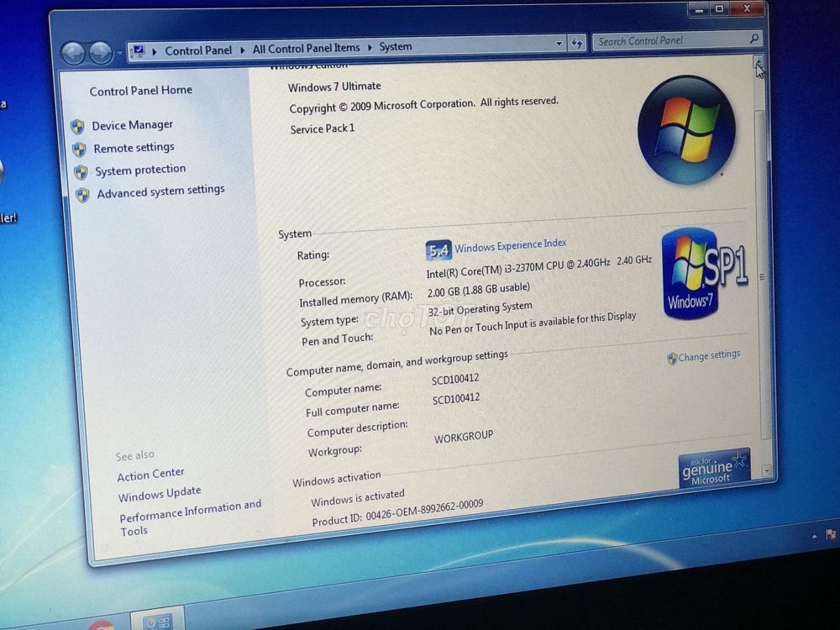The image size is (840, 630).
Task: Open the address bar history dropdown
Action: pyautogui.click(x=559, y=43)
